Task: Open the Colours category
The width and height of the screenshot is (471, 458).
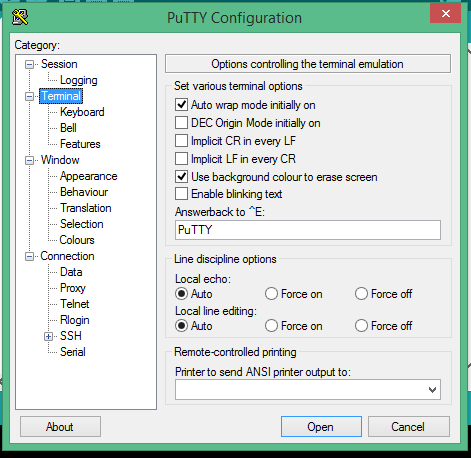Action: [x=77, y=240]
